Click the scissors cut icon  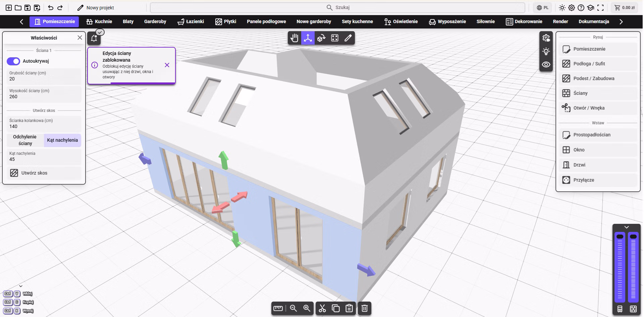coord(322,308)
